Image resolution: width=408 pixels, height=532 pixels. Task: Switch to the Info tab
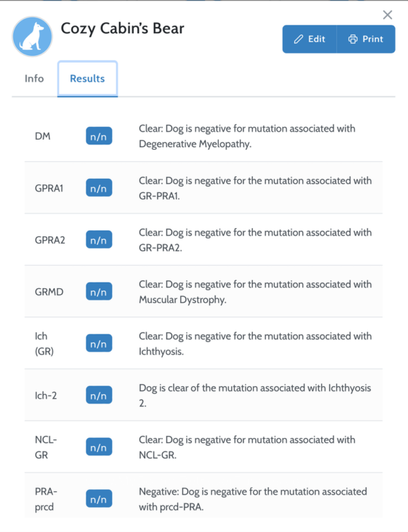click(35, 78)
